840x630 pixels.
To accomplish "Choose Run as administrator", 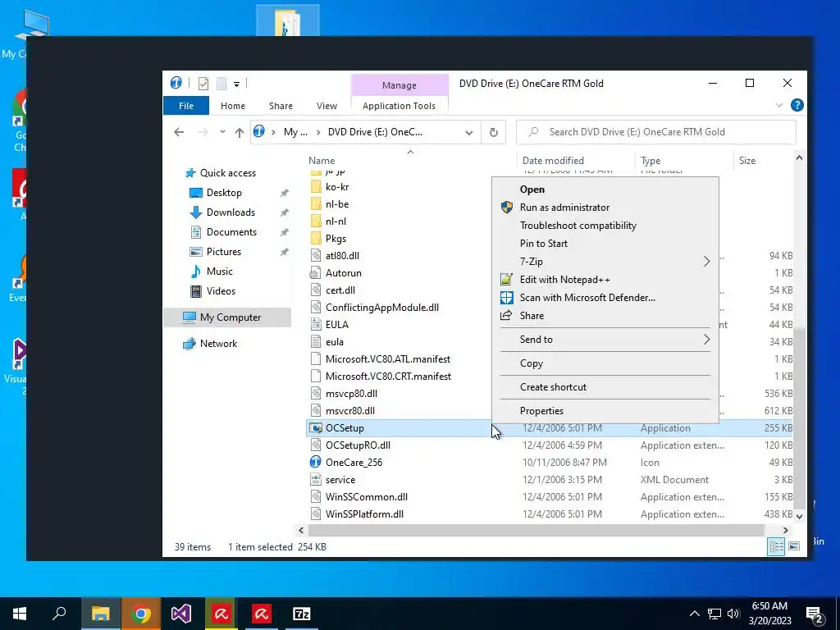I will click(x=605, y=208).
